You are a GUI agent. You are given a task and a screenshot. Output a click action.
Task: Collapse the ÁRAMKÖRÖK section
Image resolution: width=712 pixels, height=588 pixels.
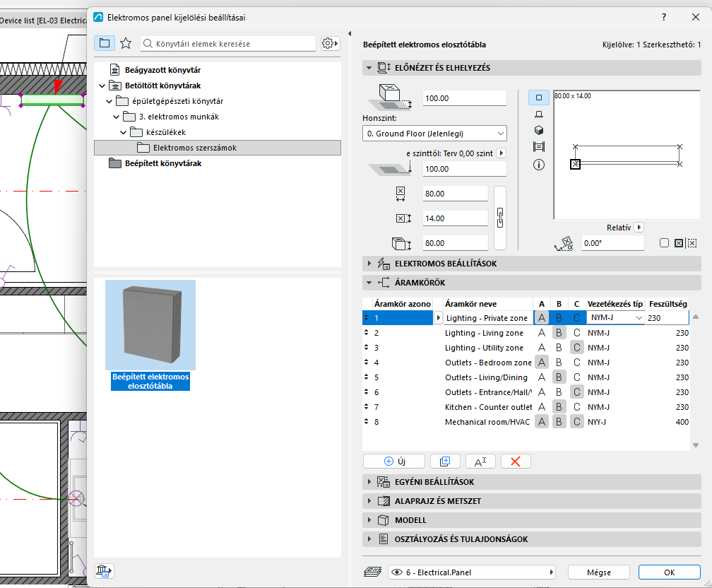(532, 283)
